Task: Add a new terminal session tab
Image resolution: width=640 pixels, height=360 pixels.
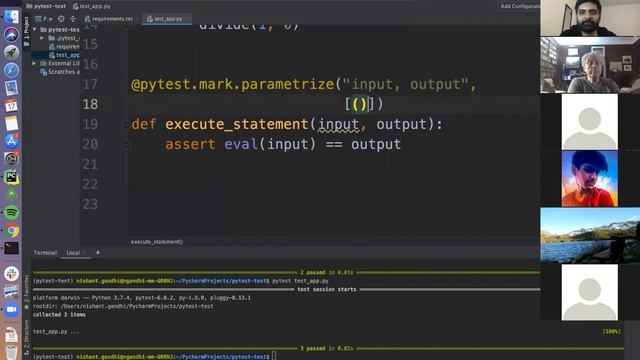Action: (x=98, y=253)
